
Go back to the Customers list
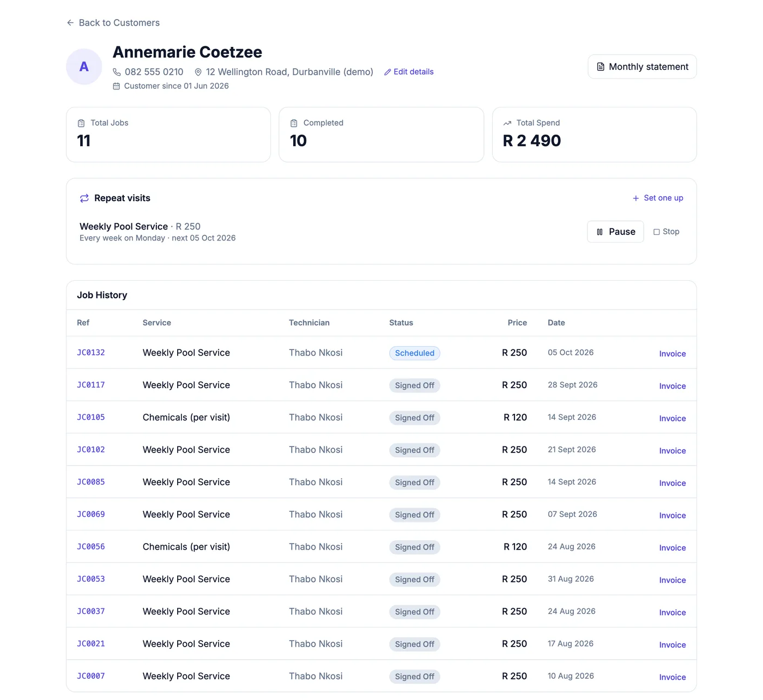[113, 23]
